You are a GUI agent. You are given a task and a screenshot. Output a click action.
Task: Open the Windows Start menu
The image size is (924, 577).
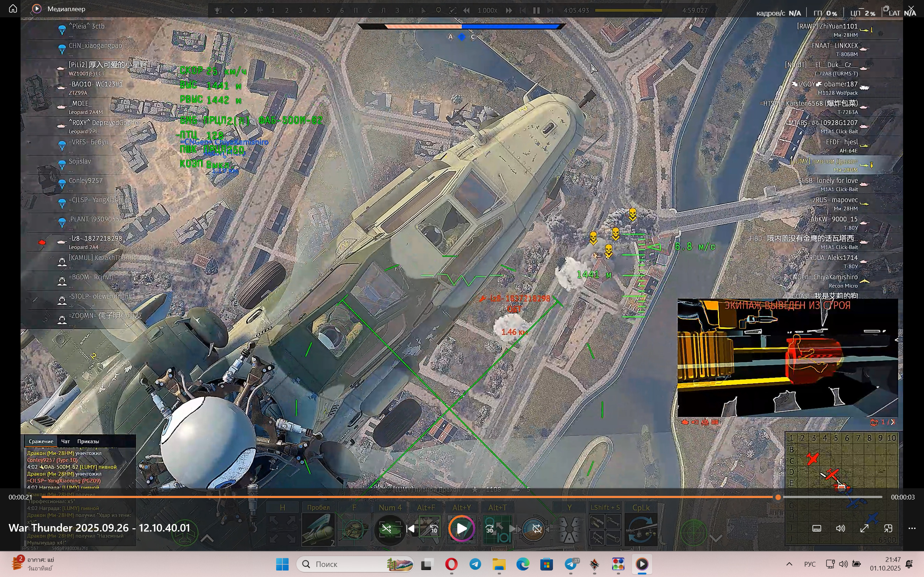click(x=282, y=564)
